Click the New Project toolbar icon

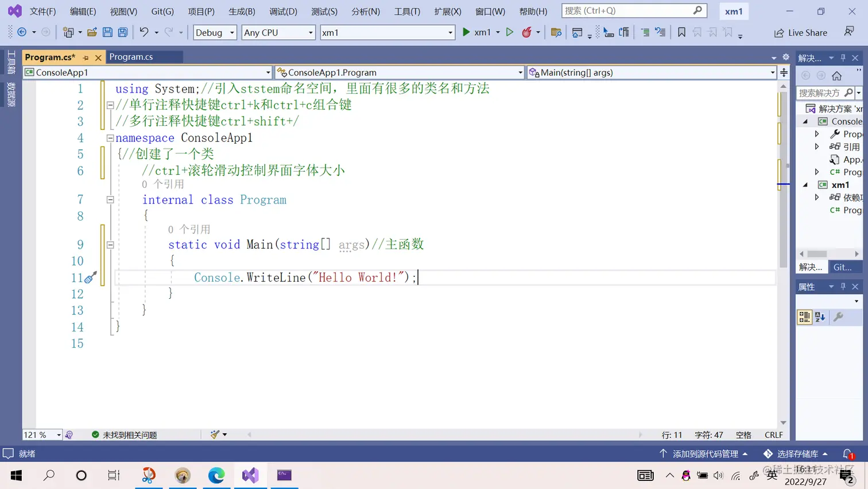[68, 32]
